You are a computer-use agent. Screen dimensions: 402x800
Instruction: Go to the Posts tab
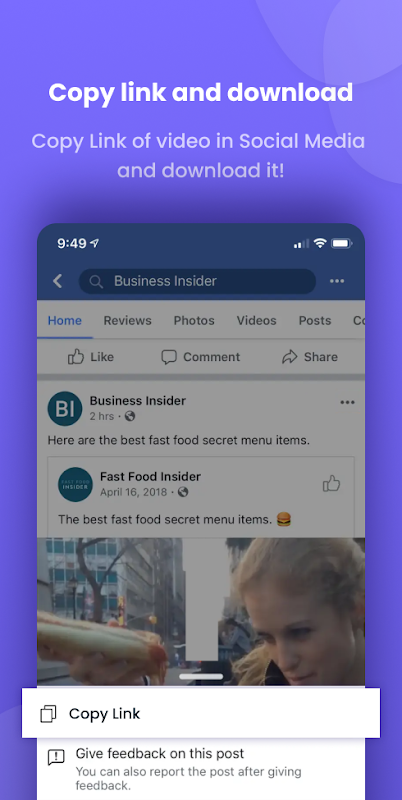pos(315,320)
